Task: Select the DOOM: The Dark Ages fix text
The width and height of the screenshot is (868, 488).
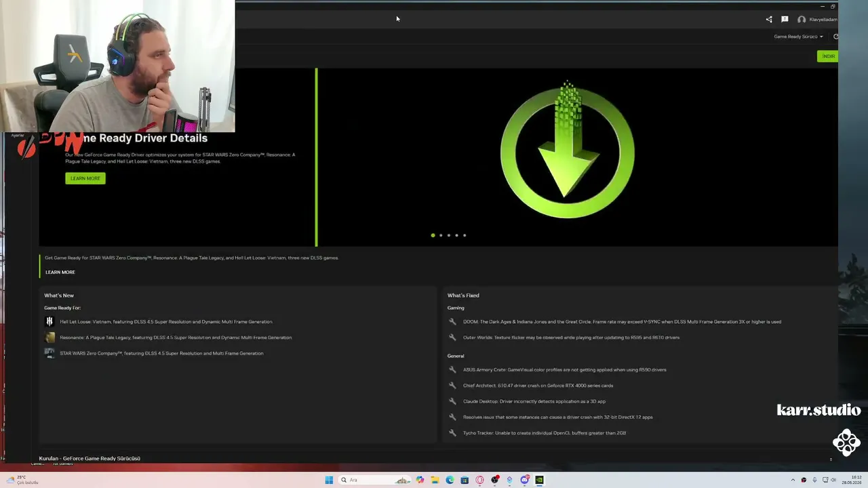Action: tap(622, 322)
